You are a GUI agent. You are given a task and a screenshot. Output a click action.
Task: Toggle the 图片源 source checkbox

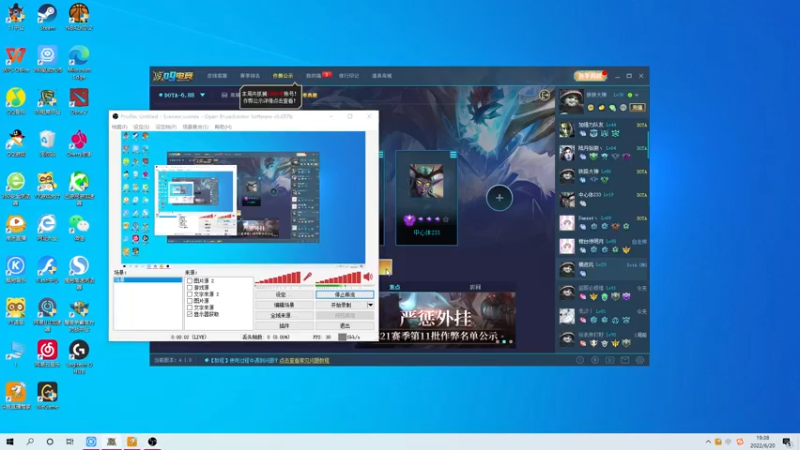[x=190, y=301]
